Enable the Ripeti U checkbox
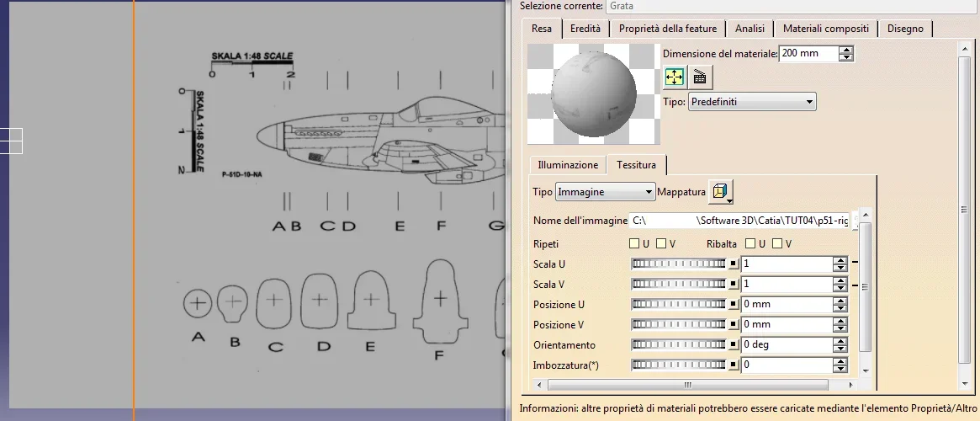 [x=634, y=244]
